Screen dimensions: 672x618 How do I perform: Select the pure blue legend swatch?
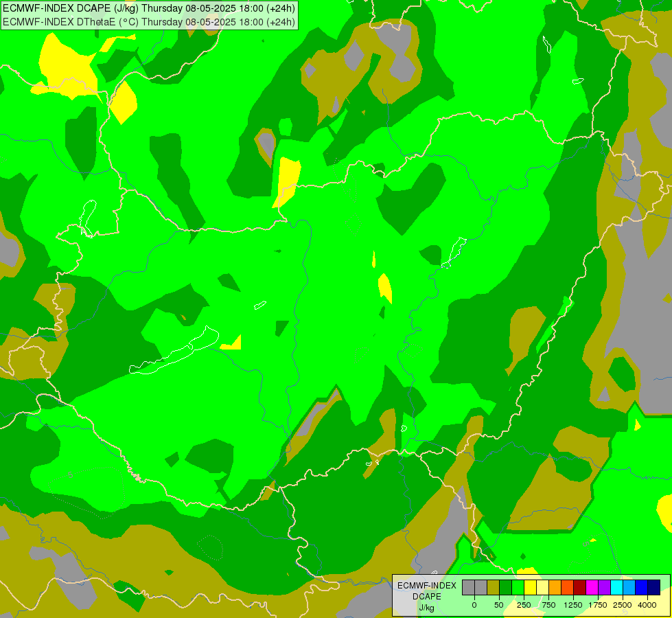(x=642, y=588)
